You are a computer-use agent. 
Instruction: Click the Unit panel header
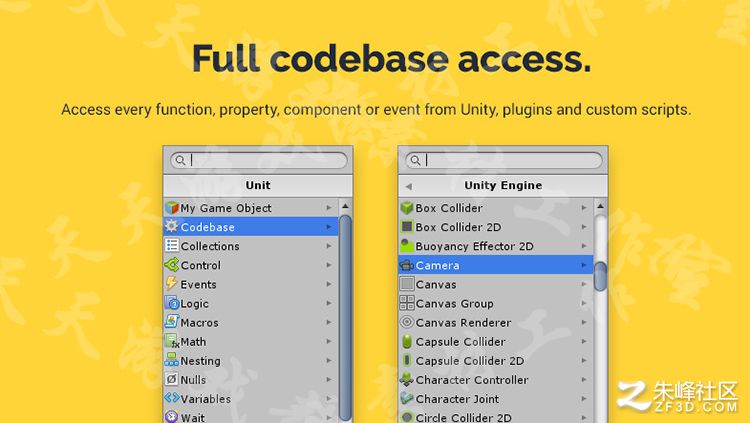point(258,186)
